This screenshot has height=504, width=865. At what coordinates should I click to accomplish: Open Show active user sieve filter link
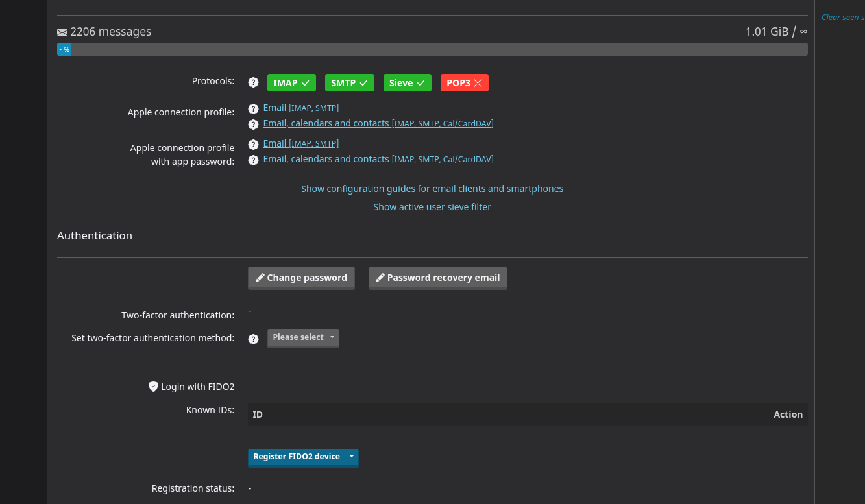pyautogui.click(x=432, y=207)
